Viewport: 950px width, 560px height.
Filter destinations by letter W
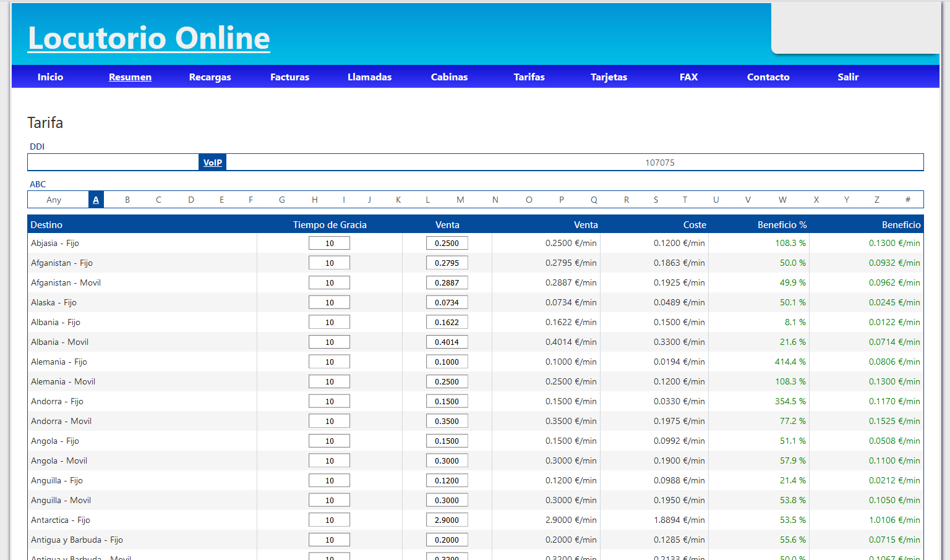tap(782, 200)
